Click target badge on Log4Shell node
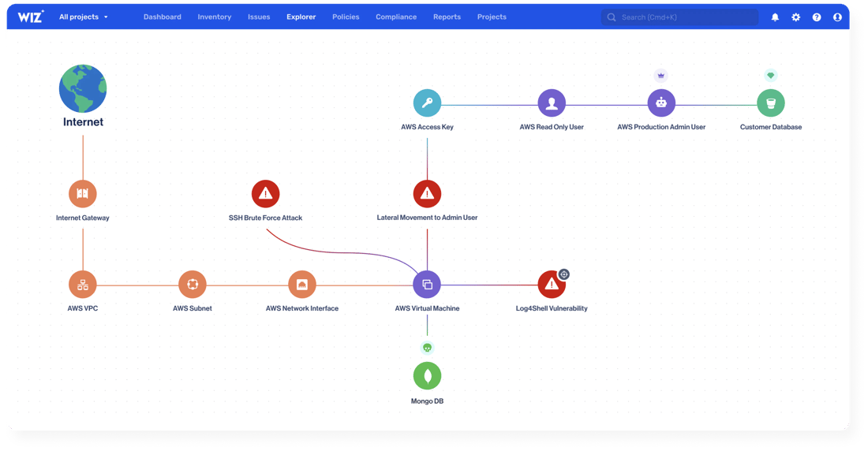Viewport: 868px width, 451px height. pyautogui.click(x=563, y=274)
